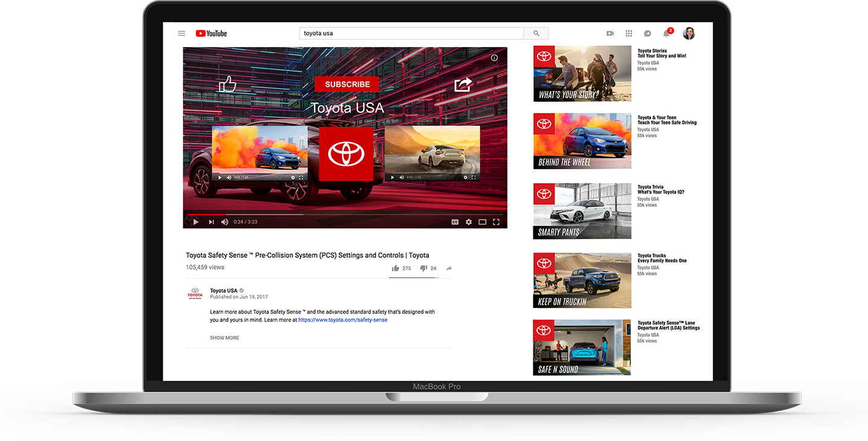Enter fullscreen on main video
The image size is (868, 441).
coord(496,222)
